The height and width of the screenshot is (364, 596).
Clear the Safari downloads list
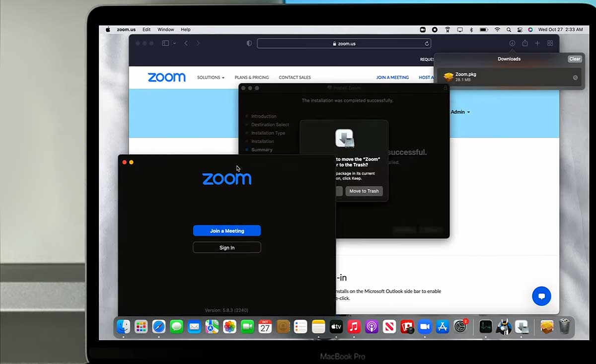[x=575, y=59]
